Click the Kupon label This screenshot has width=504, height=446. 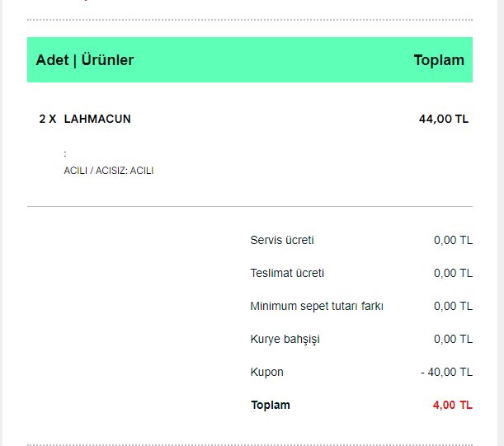pos(266,372)
